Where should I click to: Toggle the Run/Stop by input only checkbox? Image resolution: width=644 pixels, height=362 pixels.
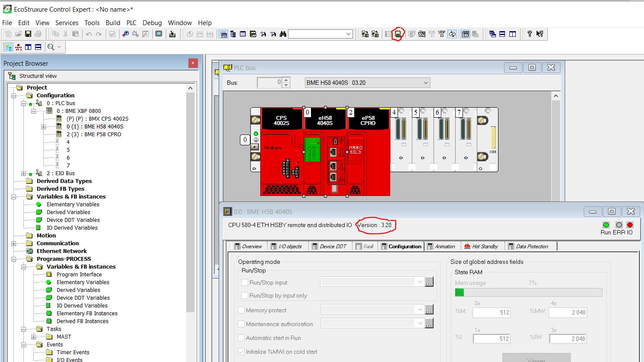245,295
